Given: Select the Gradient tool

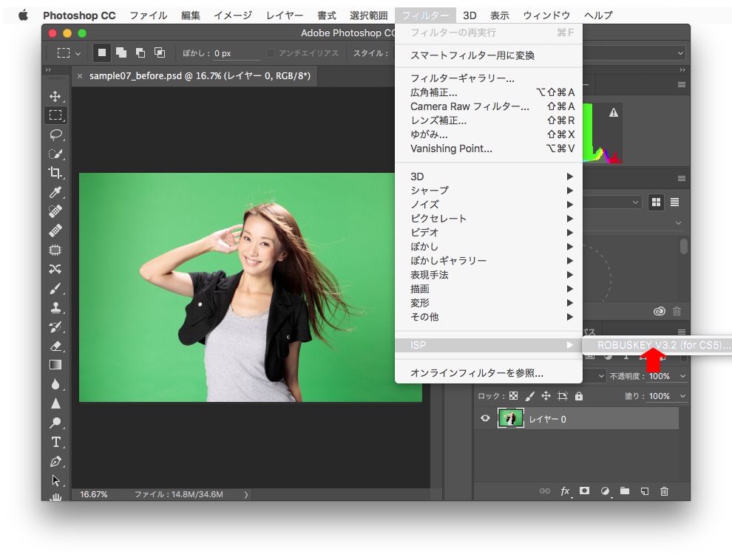Looking at the screenshot, I should 55,365.
